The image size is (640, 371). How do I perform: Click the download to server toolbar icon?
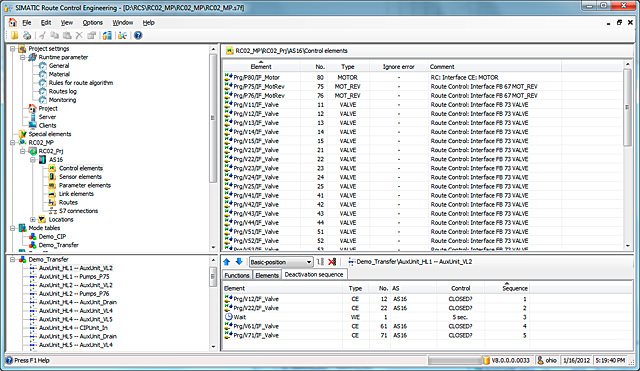[x=107, y=36]
